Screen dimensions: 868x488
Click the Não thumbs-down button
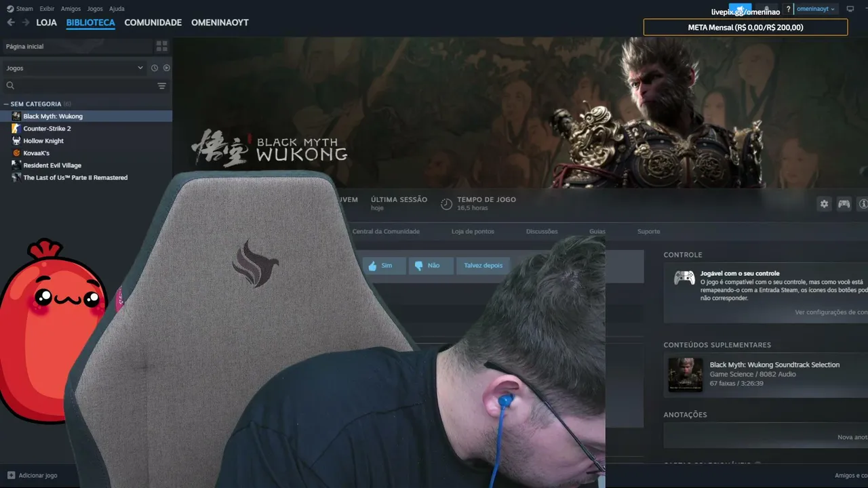[x=431, y=266]
